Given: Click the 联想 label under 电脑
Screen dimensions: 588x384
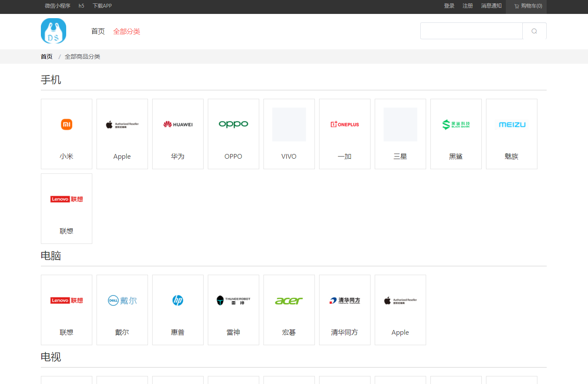Looking at the screenshot, I should [x=67, y=333].
